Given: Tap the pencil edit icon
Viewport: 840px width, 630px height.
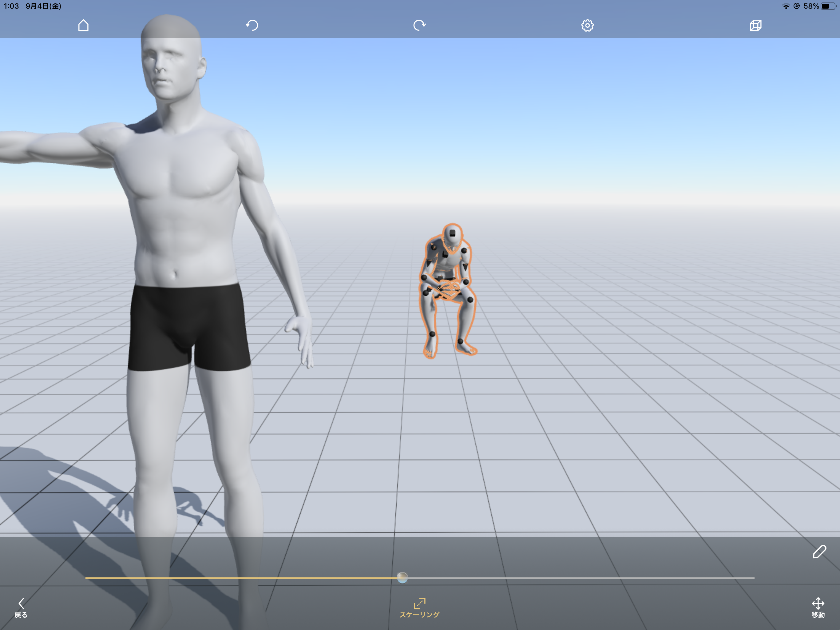Looking at the screenshot, I should pos(819,552).
